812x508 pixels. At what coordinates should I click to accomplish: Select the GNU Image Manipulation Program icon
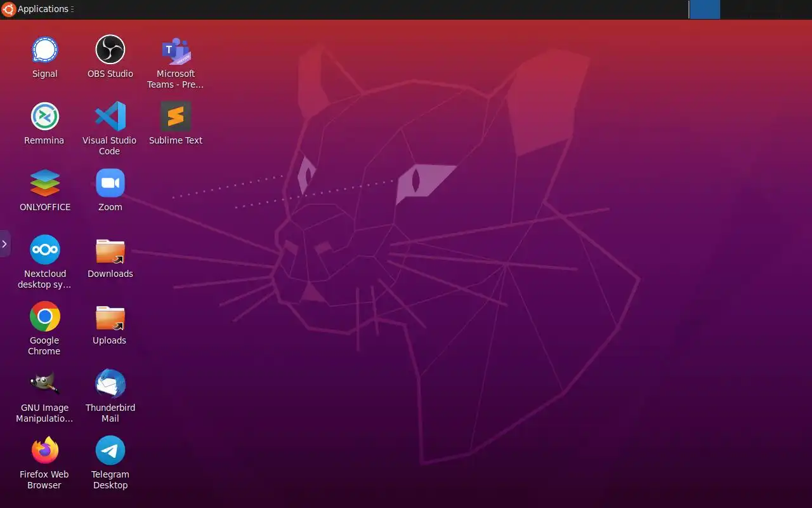click(44, 384)
